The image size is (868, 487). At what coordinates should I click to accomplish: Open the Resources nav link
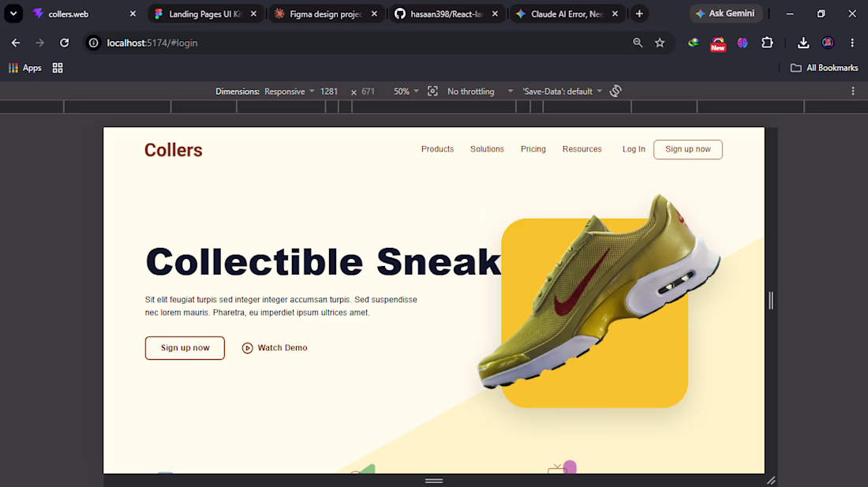coord(582,149)
